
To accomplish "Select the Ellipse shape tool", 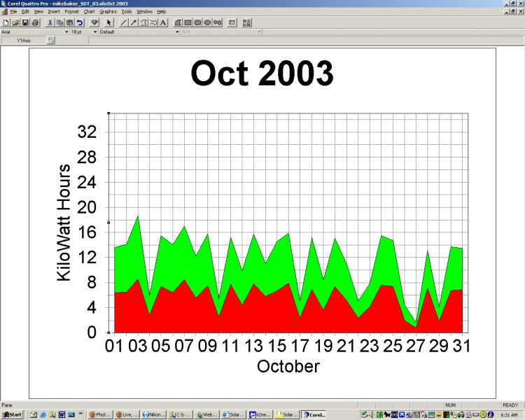I will coord(208,22).
